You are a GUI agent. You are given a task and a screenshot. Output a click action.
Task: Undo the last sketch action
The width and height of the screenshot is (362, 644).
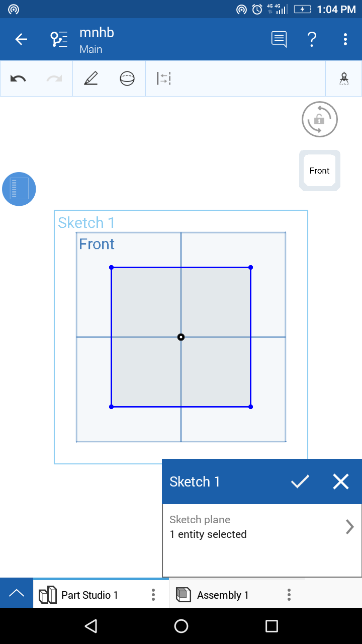(18, 78)
